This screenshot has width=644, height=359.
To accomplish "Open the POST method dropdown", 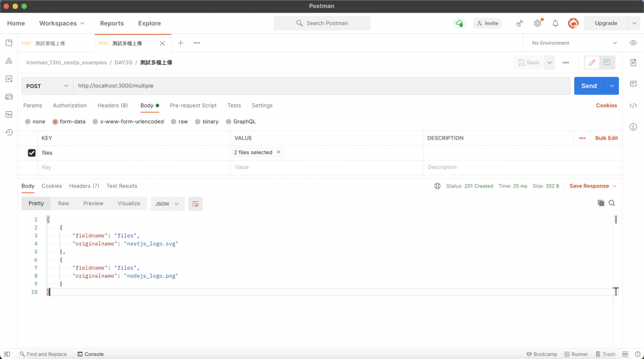I will tap(47, 86).
